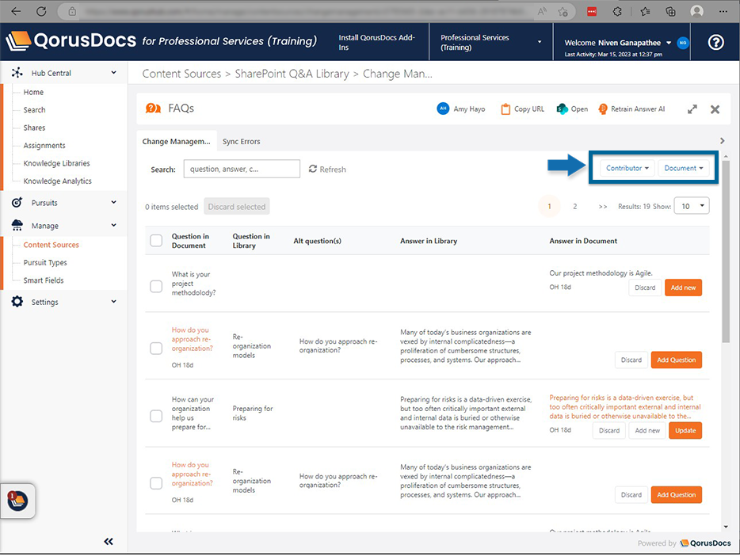The height and width of the screenshot is (560, 740).
Task: Click the red extension icon in browser toolbar
Action: coord(591,12)
